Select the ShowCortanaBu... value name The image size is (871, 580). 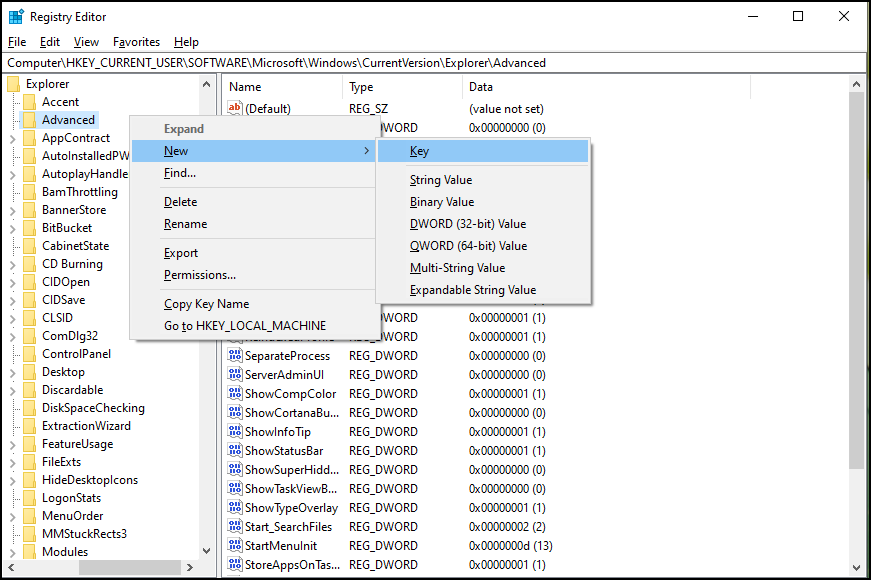pos(292,413)
